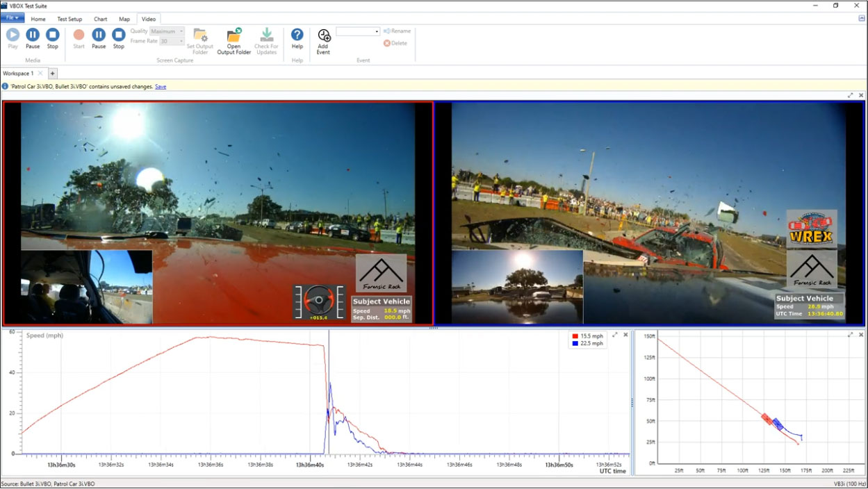
Task: Save unsaved changes via the Save link
Action: [x=160, y=86]
